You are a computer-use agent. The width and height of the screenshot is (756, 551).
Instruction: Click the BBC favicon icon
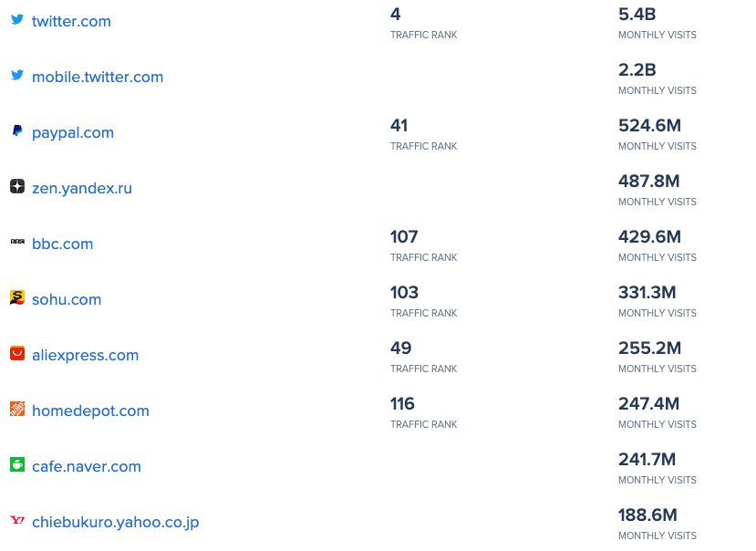pos(16,242)
